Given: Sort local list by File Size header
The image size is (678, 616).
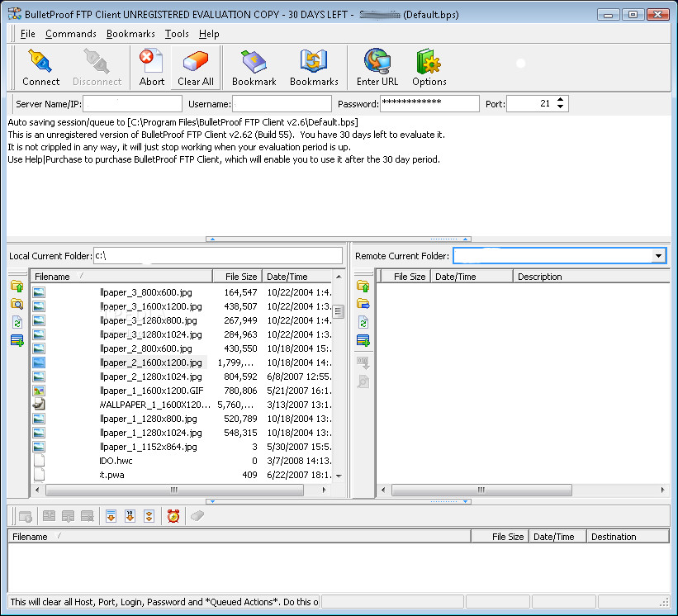Looking at the screenshot, I should pyautogui.click(x=237, y=277).
